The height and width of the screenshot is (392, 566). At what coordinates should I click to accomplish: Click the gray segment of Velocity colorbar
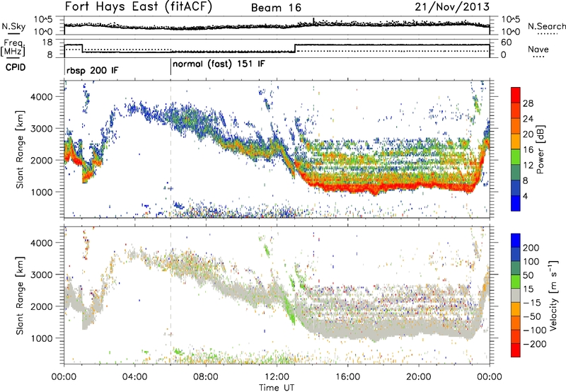pos(516,295)
